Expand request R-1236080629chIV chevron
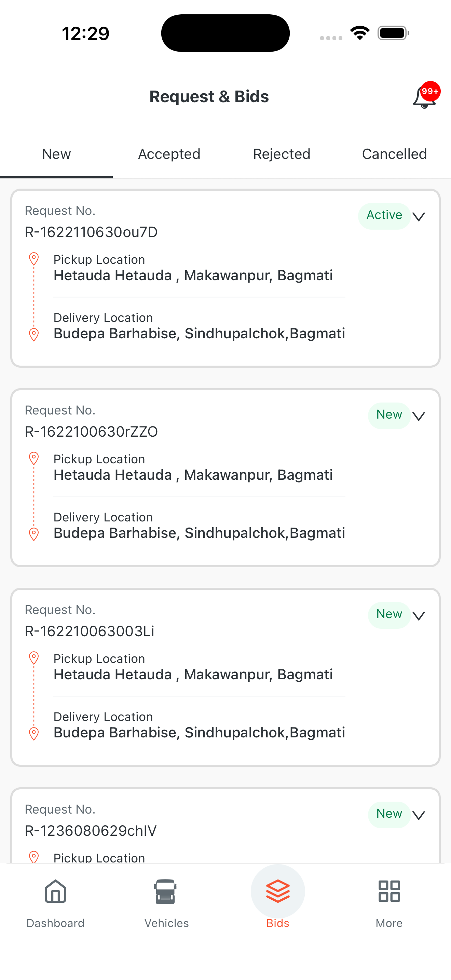 point(419,815)
